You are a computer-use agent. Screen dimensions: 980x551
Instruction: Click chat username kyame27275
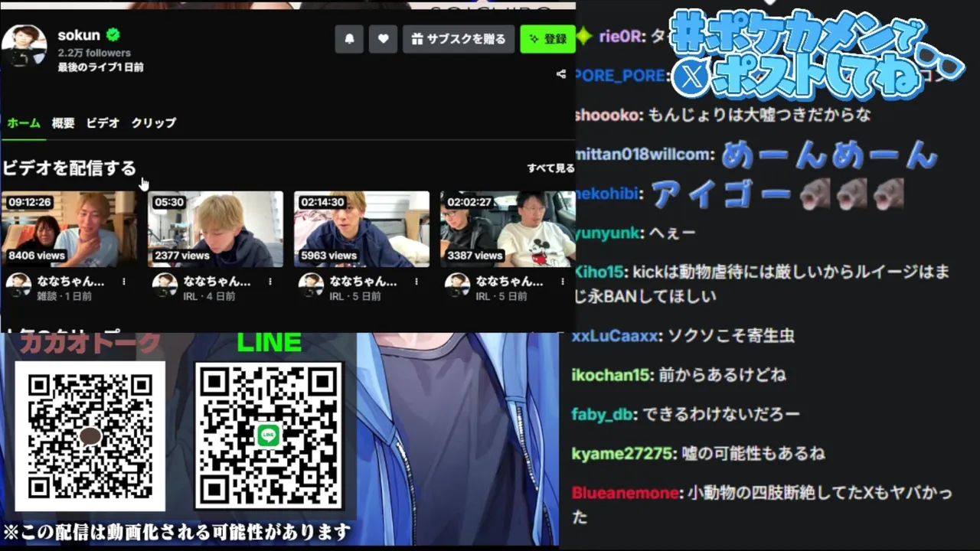pos(624,454)
